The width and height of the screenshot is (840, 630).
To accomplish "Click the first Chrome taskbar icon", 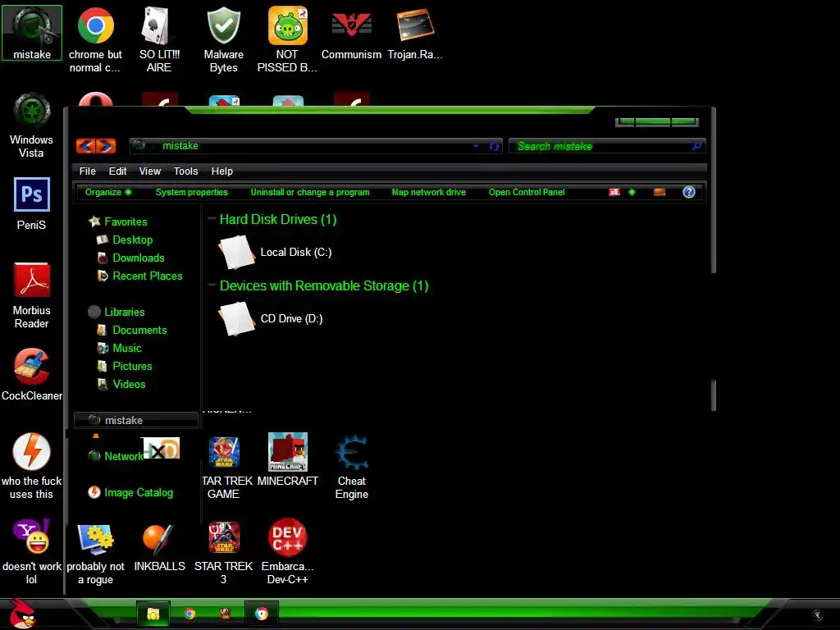I will (189, 614).
